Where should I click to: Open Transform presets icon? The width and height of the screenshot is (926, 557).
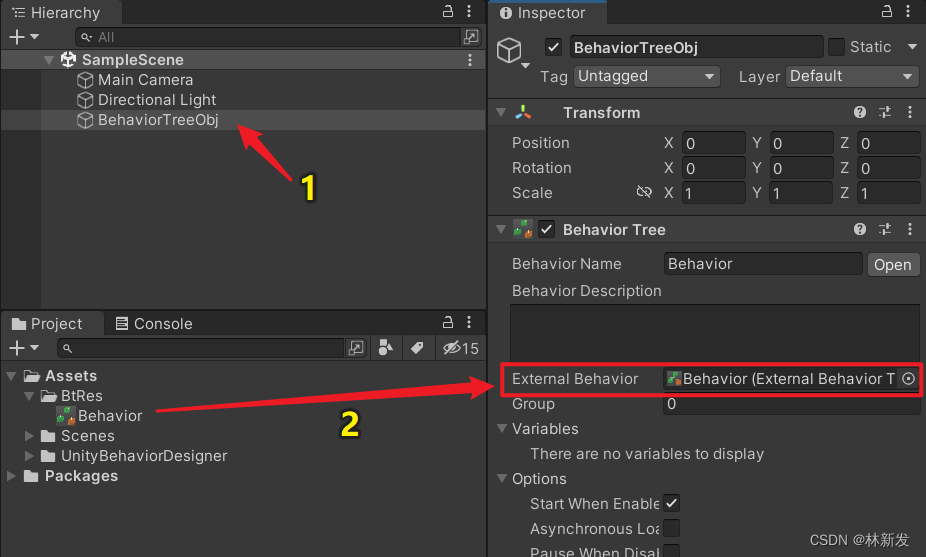tap(885, 112)
